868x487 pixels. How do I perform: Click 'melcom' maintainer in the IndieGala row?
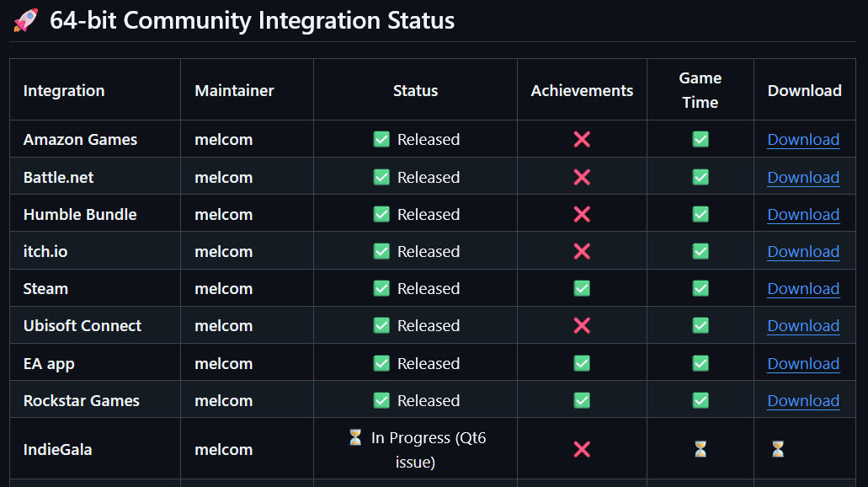click(x=224, y=449)
